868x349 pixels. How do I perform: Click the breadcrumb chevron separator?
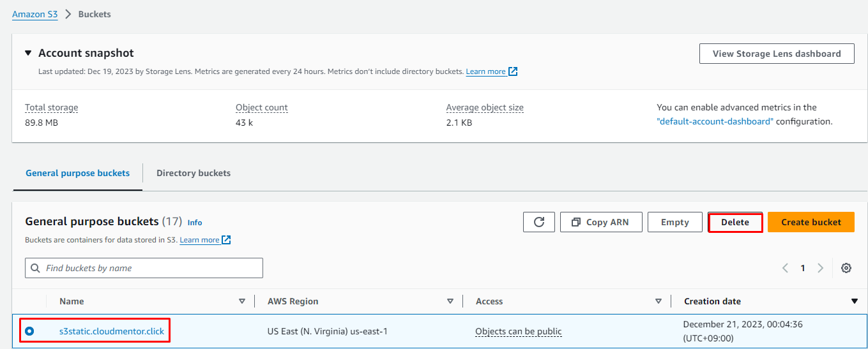coord(68,14)
